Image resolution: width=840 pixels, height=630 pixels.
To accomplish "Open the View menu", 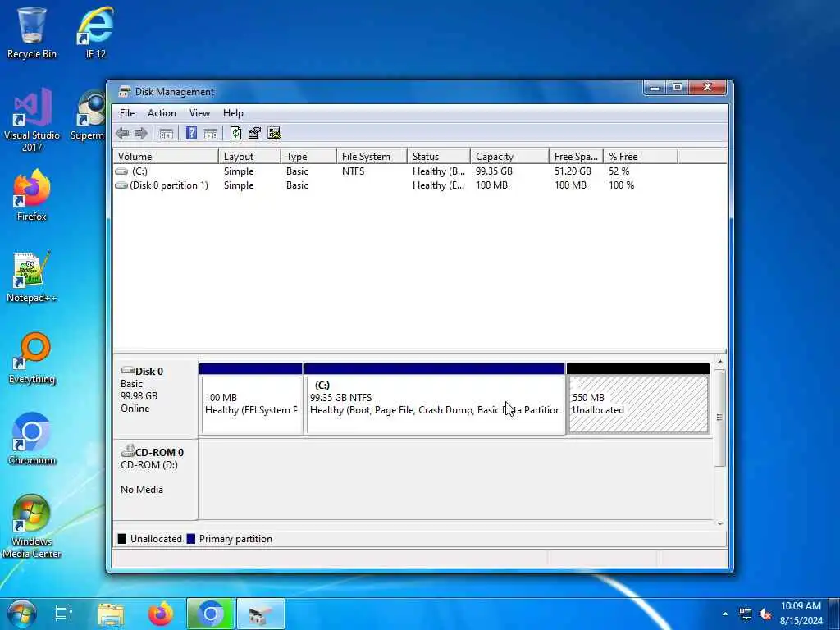I will [199, 113].
